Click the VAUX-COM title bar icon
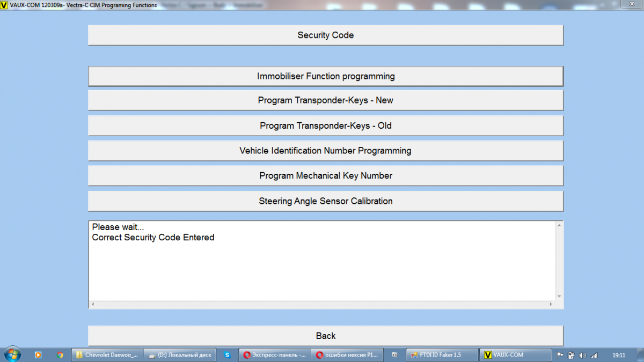Viewport: 644px width, 362px height. click(x=4, y=5)
